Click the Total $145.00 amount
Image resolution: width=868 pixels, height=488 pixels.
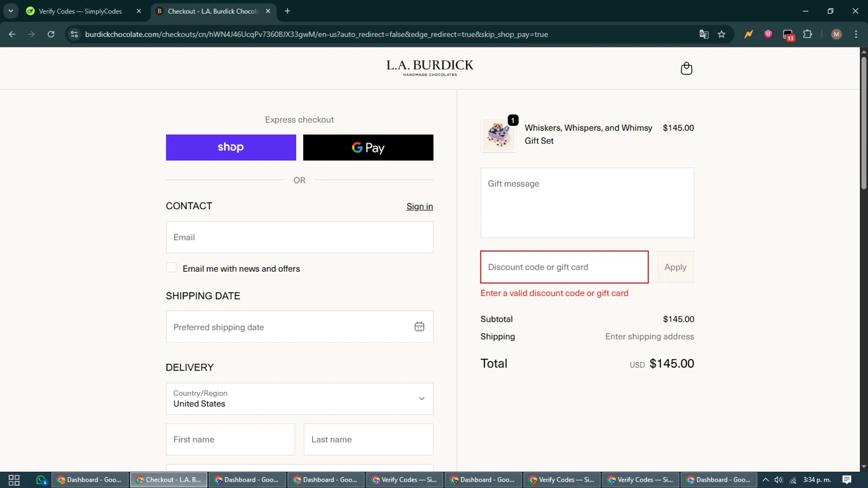click(x=672, y=364)
